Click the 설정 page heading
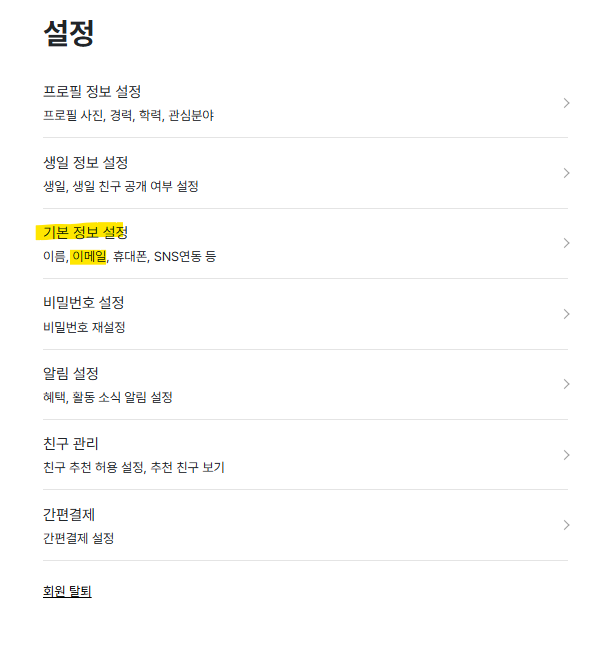Screen dimensions: 602x647 (x=69, y=34)
